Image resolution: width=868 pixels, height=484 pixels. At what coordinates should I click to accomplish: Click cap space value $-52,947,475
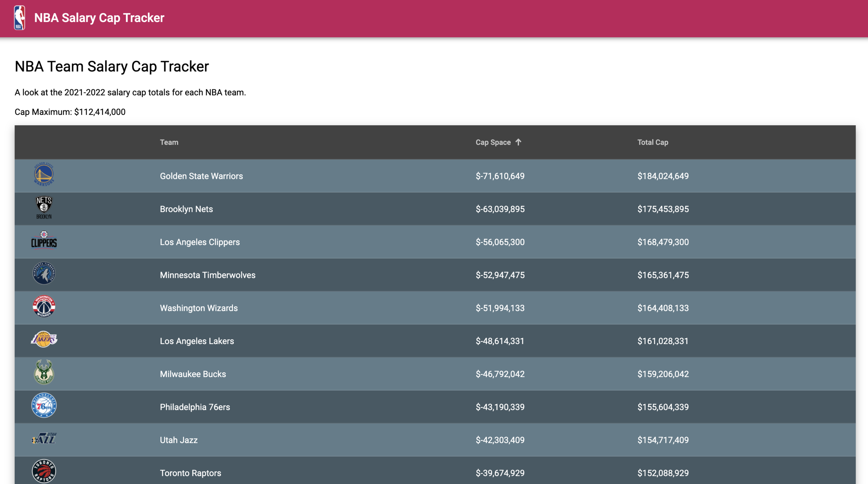[x=500, y=275]
